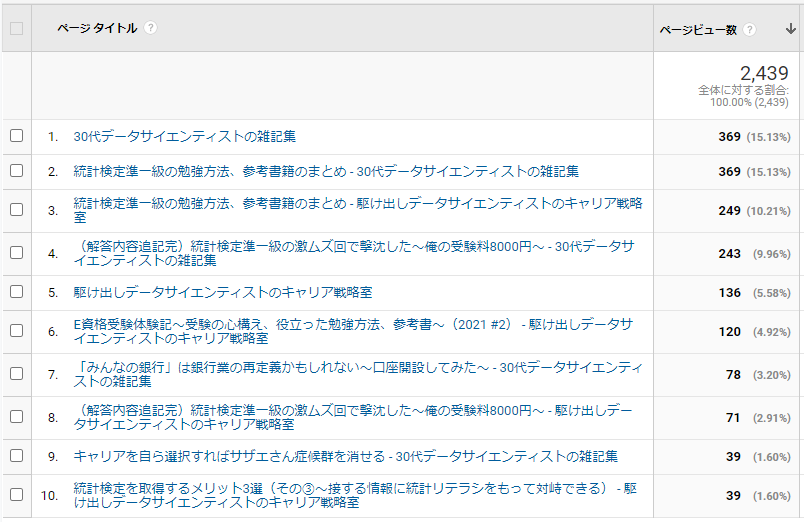Open row 3 統計検定準一級 キャリア戦略室 link
Viewport: 804px width, 522px height.
coord(358,210)
